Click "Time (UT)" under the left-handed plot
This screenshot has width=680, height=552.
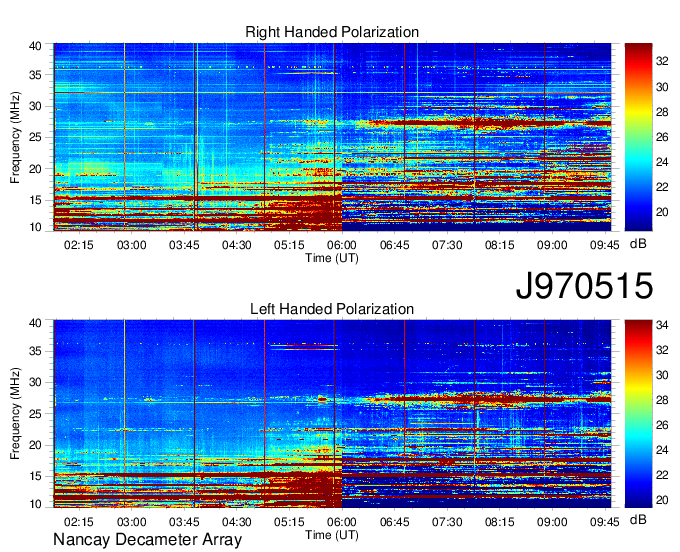click(332, 535)
